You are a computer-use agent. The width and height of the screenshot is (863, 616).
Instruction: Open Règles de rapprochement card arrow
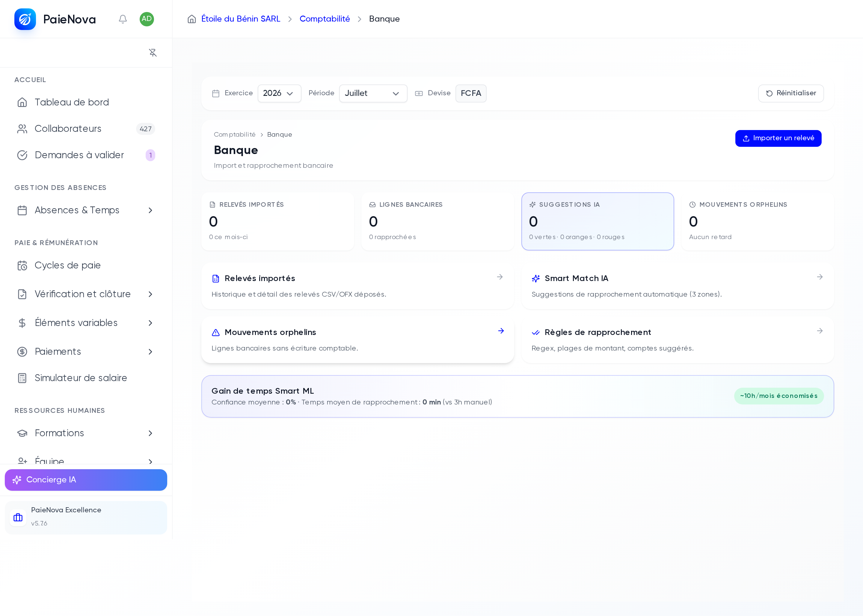(820, 331)
